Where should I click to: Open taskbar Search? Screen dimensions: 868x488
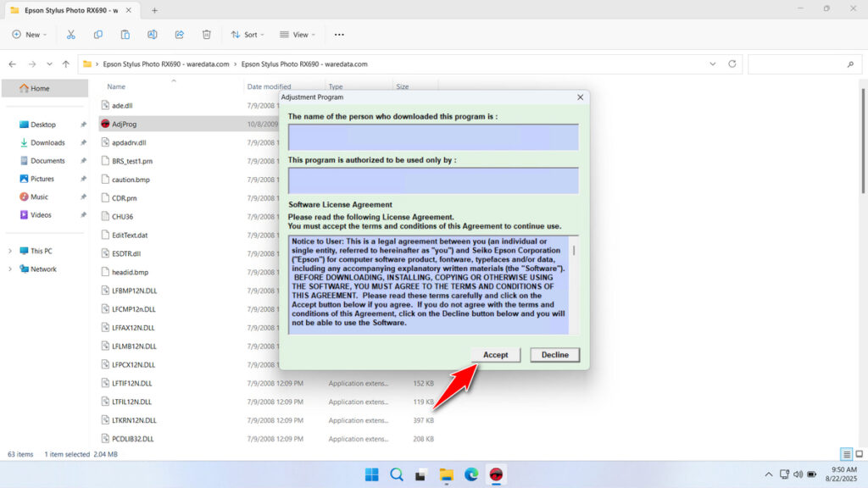coord(397,474)
